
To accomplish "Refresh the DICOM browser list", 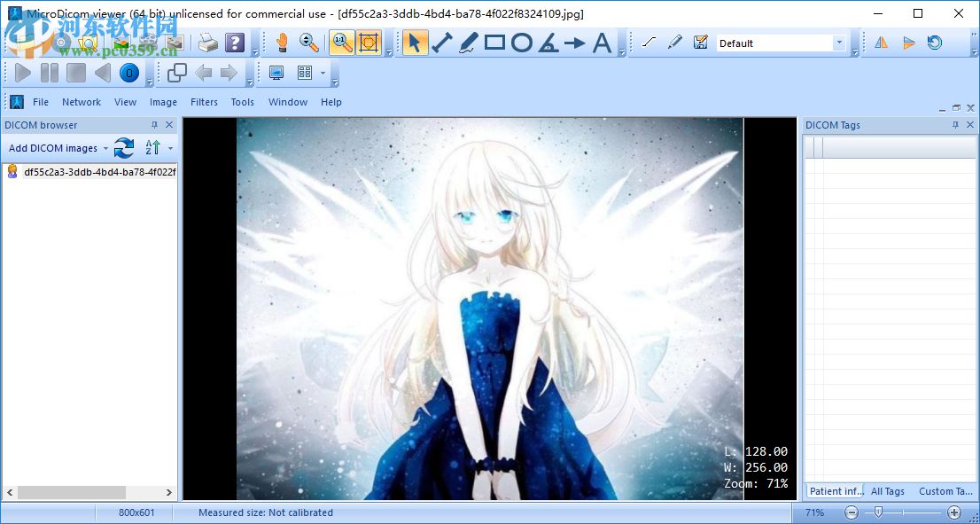I will 123,148.
